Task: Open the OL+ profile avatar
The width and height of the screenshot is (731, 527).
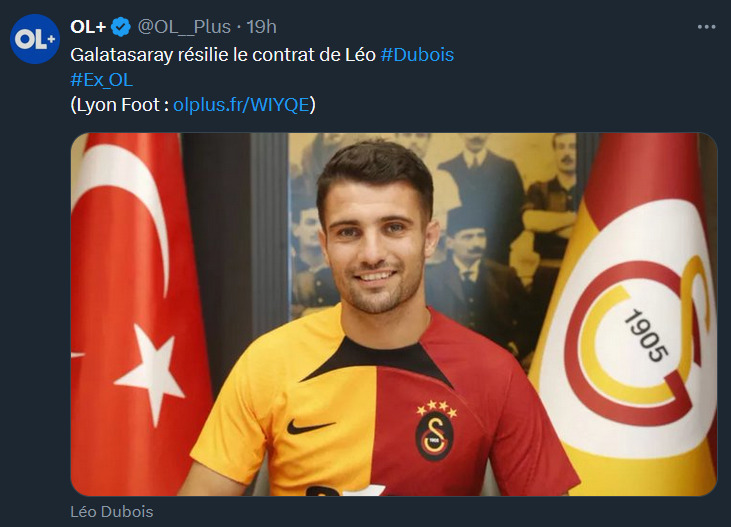Action: tap(35, 39)
